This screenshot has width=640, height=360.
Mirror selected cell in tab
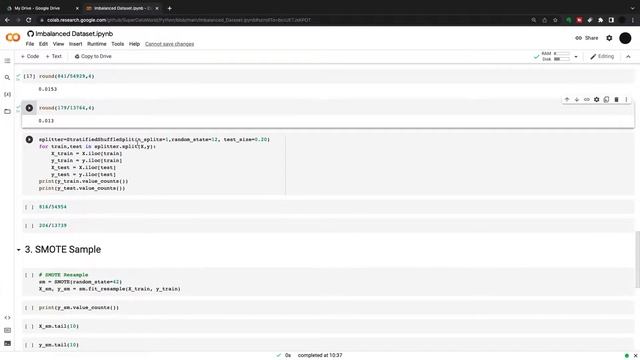pyautogui.click(x=607, y=100)
